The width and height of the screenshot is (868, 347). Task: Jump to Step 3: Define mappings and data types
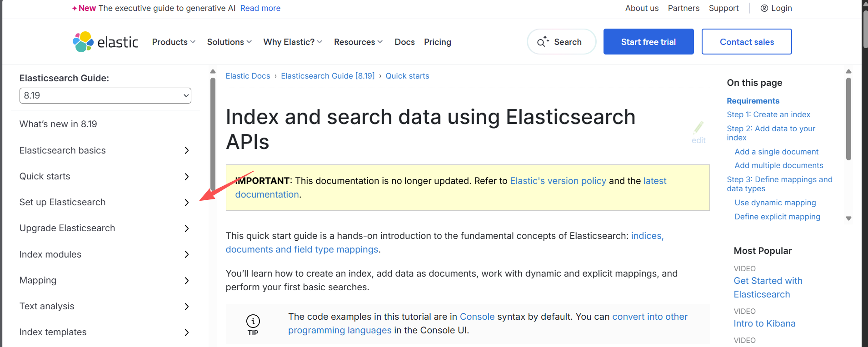(x=779, y=184)
